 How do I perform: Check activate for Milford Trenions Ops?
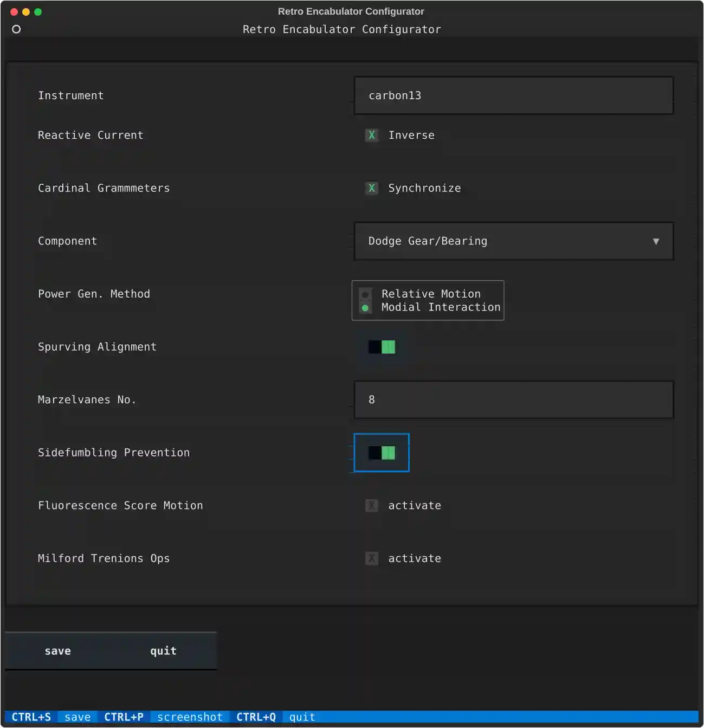point(372,558)
